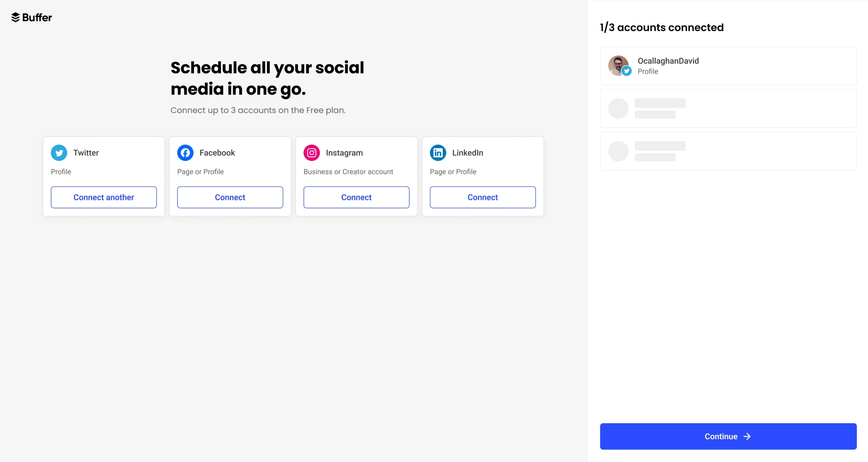The width and height of the screenshot is (868, 462).
Task: Click the '1/3 accounts connected' heading
Action: pyautogui.click(x=662, y=27)
